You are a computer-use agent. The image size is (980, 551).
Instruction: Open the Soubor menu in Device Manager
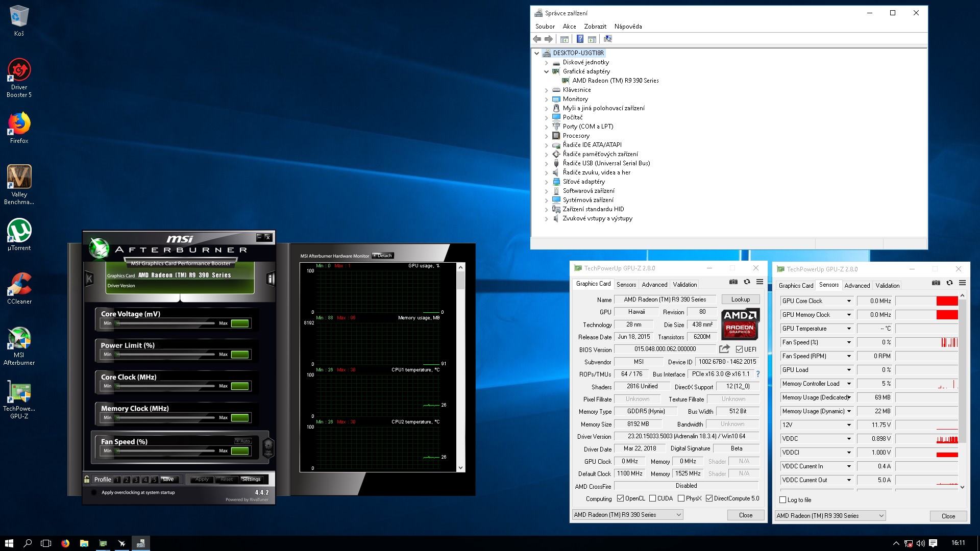pyautogui.click(x=545, y=27)
